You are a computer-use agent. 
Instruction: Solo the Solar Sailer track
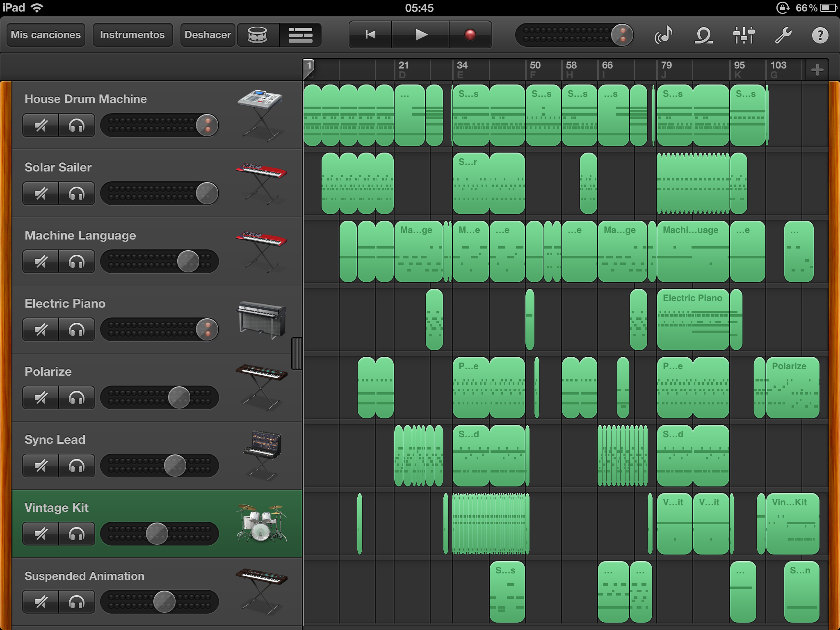click(77, 193)
